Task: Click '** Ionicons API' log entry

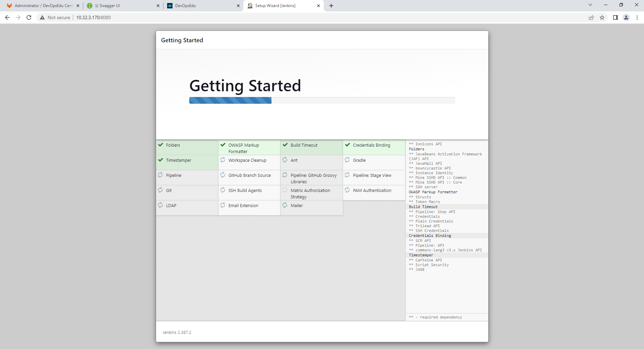Action: coord(425,144)
